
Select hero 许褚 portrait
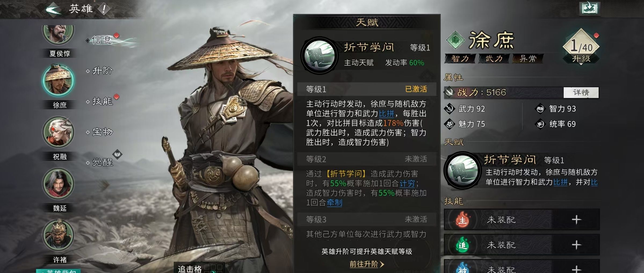pyautogui.click(x=58, y=235)
